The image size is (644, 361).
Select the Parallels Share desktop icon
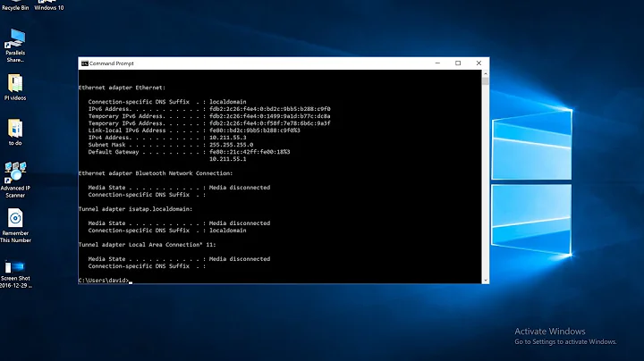[15, 46]
